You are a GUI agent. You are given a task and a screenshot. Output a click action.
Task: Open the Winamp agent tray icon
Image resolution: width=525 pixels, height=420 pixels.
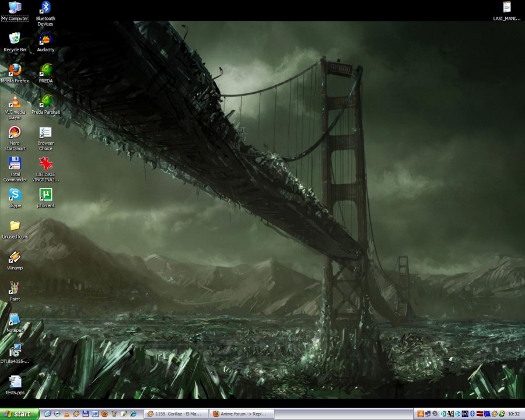[495, 414]
